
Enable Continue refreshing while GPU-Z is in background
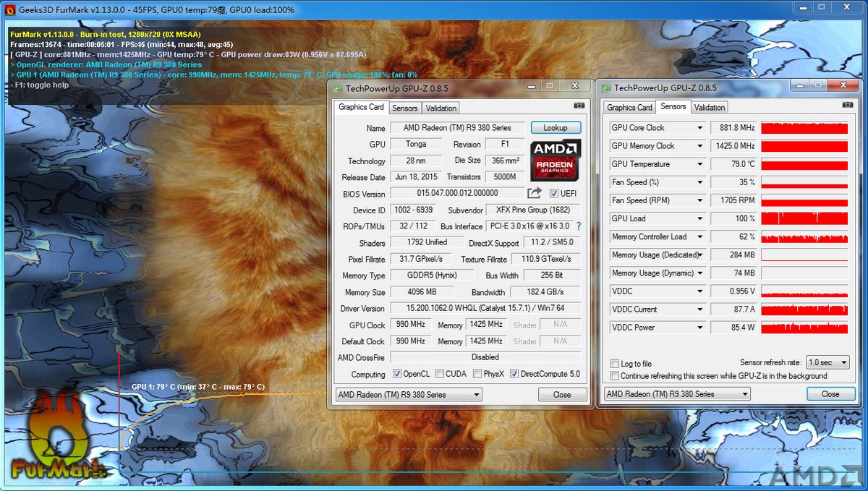[x=615, y=376]
